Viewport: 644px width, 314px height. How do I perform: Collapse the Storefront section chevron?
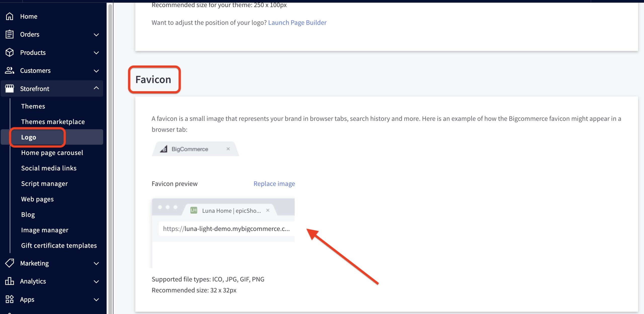tap(96, 88)
